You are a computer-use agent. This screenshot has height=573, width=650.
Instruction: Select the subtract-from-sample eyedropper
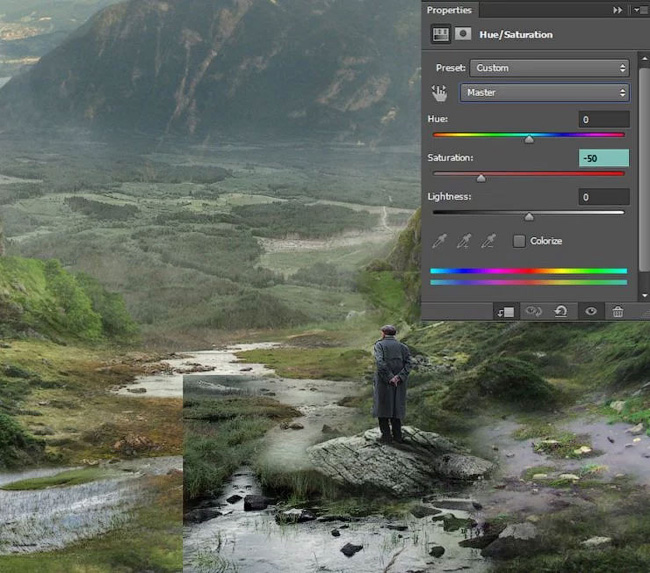point(489,241)
